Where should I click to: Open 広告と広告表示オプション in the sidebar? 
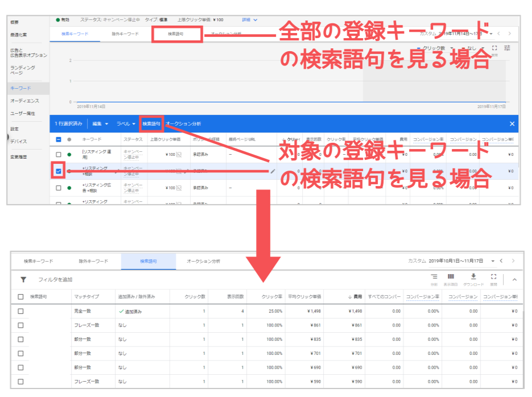point(28,52)
